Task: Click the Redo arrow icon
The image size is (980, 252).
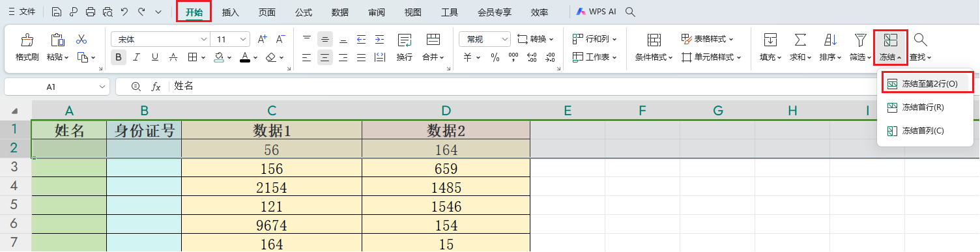Action: (x=141, y=12)
